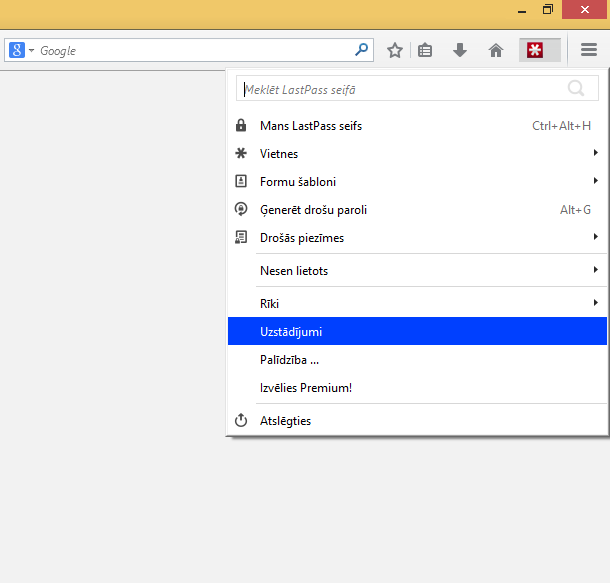The width and height of the screenshot is (610, 583).
Task: Bookmark this page with the star icon
Action: (x=395, y=50)
